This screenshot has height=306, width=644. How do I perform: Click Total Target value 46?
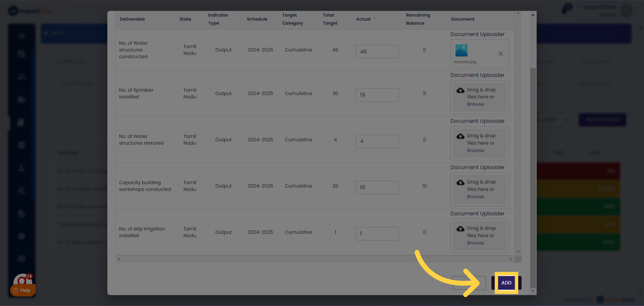coord(335,50)
